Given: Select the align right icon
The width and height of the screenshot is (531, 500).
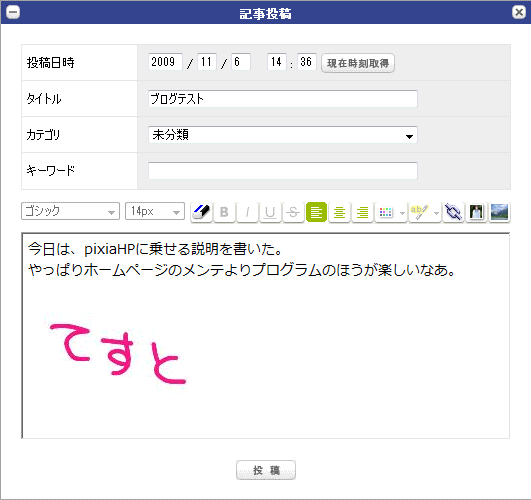Looking at the screenshot, I should [362, 212].
